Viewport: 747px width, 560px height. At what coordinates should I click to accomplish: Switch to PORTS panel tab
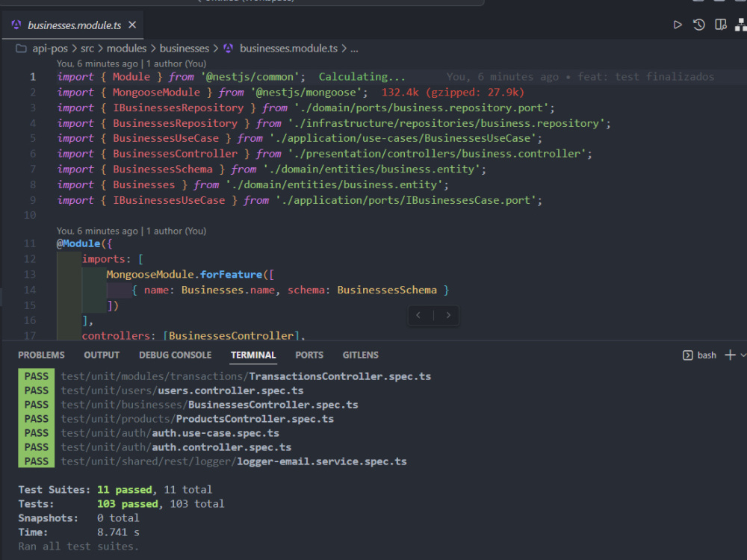309,355
